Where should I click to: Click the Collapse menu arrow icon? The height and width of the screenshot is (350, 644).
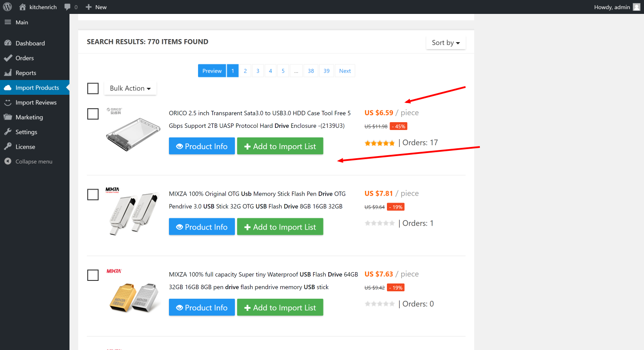click(x=8, y=161)
